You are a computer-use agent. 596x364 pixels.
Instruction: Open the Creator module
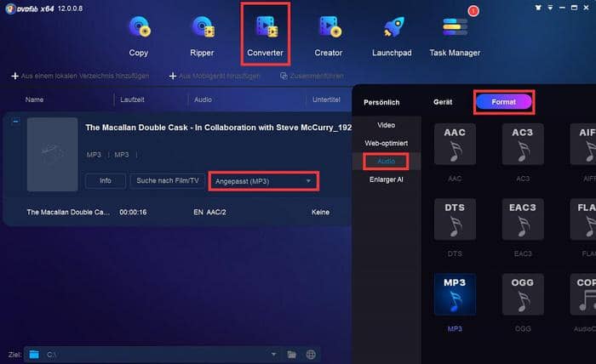pyautogui.click(x=329, y=36)
